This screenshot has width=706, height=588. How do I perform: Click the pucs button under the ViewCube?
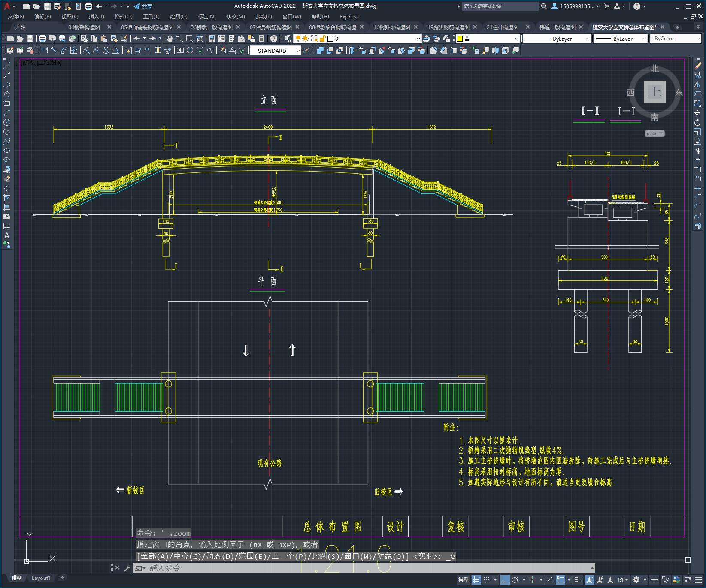point(654,133)
